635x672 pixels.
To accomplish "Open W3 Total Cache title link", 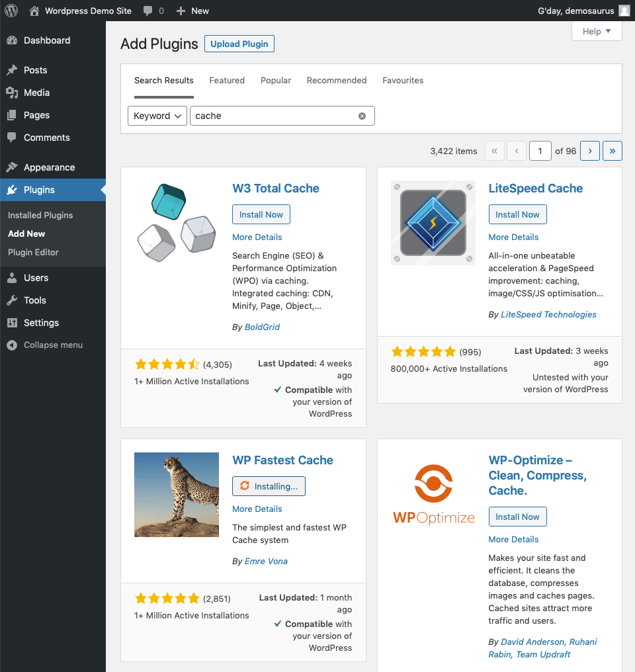I will click(x=276, y=188).
